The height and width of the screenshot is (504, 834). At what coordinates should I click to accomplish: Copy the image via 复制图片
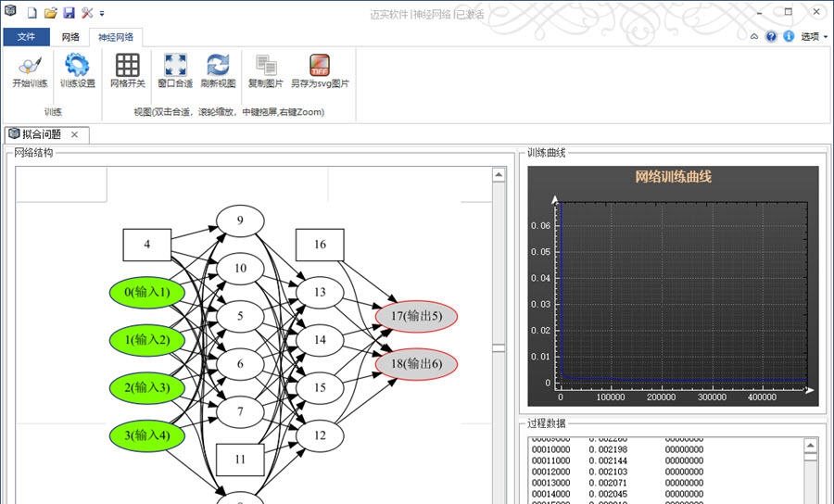pyautogui.click(x=266, y=71)
